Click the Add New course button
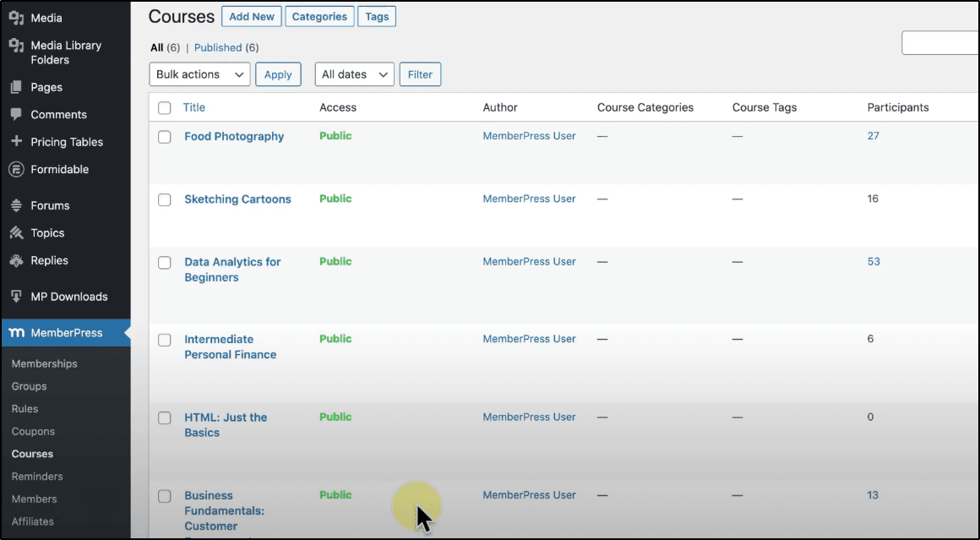The width and height of the screenshot is (980, 540). click(251, 16)
